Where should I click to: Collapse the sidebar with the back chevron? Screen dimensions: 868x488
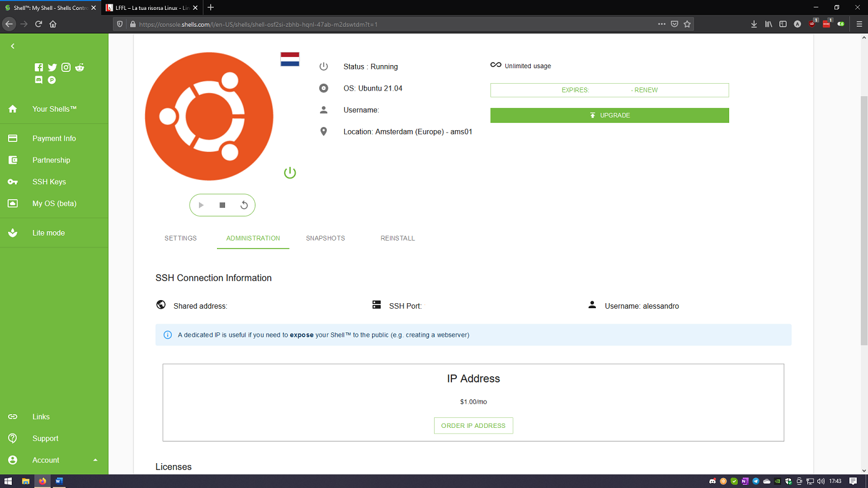[12, 46]
